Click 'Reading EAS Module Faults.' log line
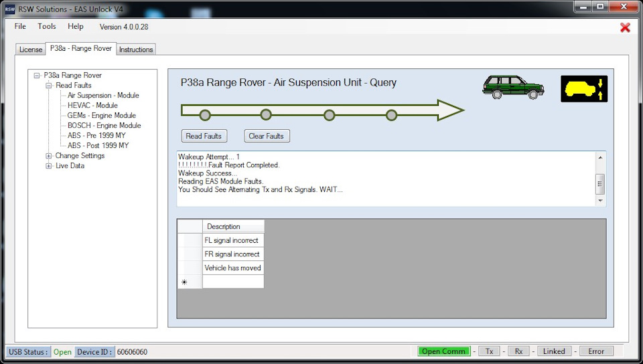This screenshot has height=364, width=643. [x=220, y=181]
